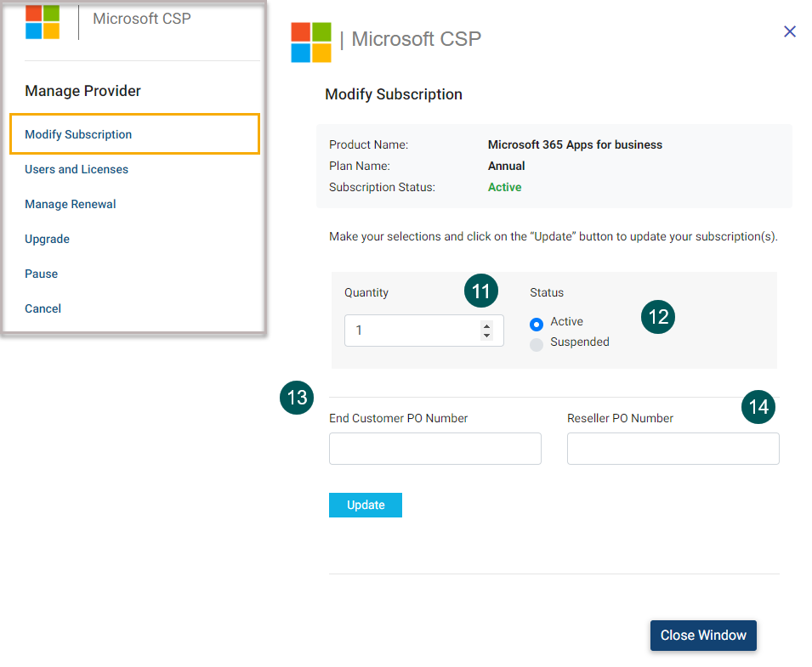Click the Microsoft CSP title in dialog
812x667 pixels.
tap(417, 39)
